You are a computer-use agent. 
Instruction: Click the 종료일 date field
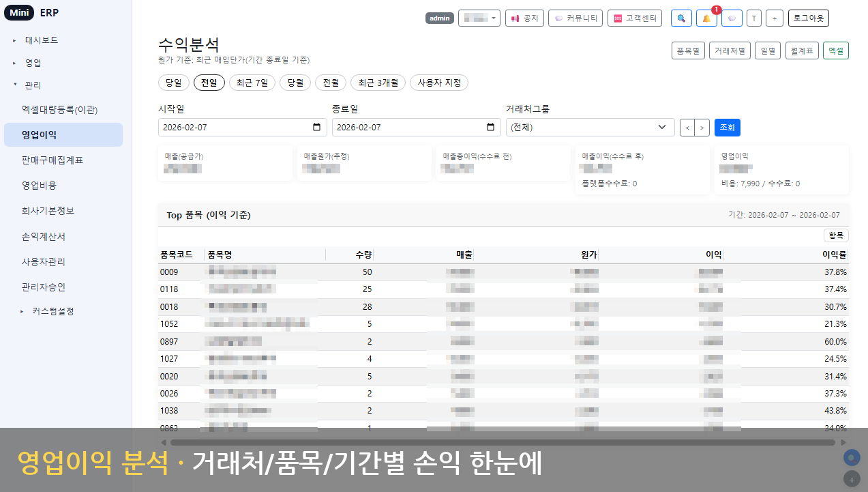tap(417, 128)
